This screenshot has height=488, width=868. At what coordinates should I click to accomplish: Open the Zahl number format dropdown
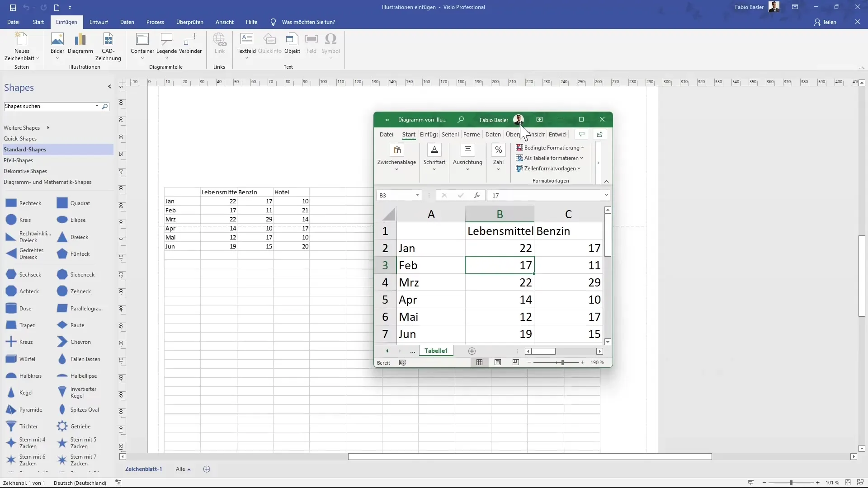pyautogui.click(x=498, y=157)
